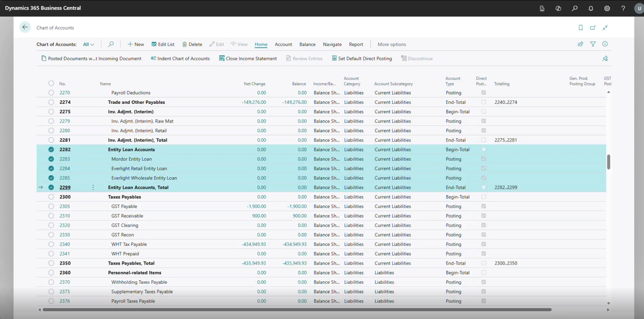Pin the action bar with the pin icon

(x=605, y=59)
